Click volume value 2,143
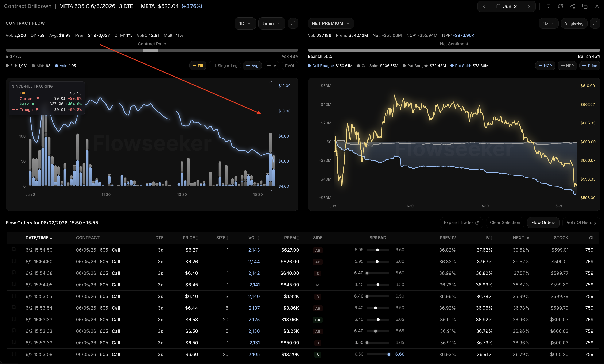Image resolution: width=604 pixels, height=364 pixels. (254, 250)
